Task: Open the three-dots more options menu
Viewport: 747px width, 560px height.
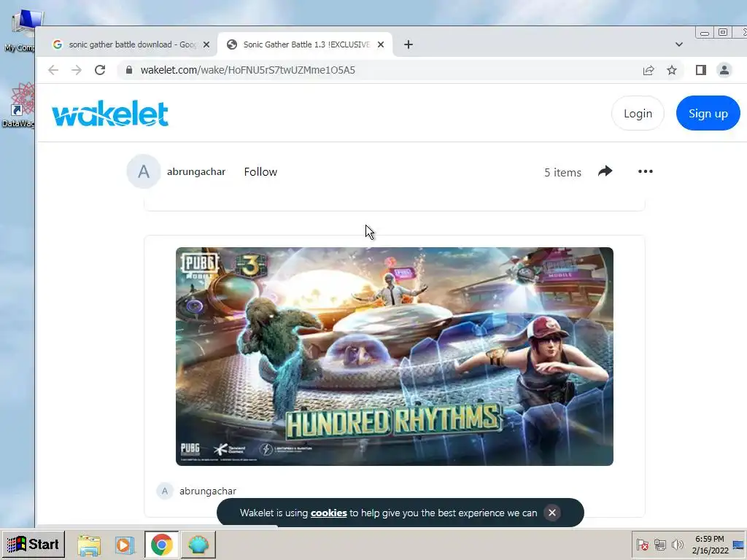Action: tap(646, 171)
